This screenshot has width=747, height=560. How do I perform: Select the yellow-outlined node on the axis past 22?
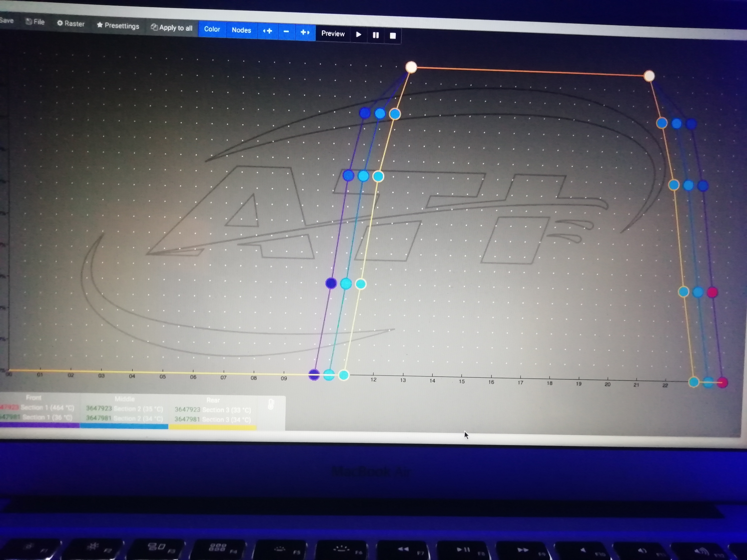point(694,382)
